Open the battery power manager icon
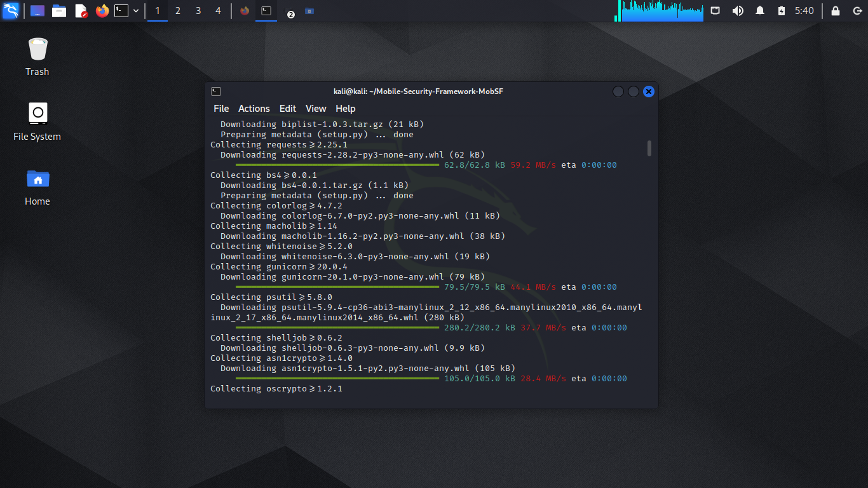 [x=782, y=11]
